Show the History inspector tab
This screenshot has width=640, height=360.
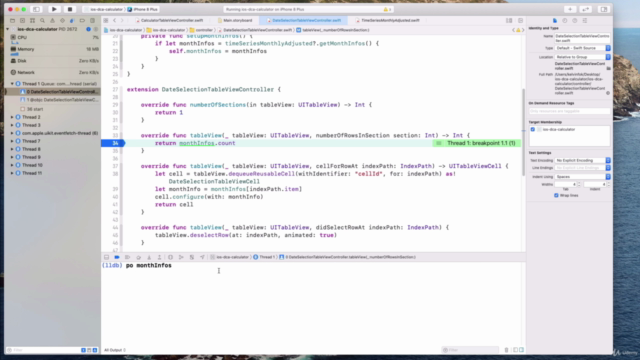(x=564, y=20)
